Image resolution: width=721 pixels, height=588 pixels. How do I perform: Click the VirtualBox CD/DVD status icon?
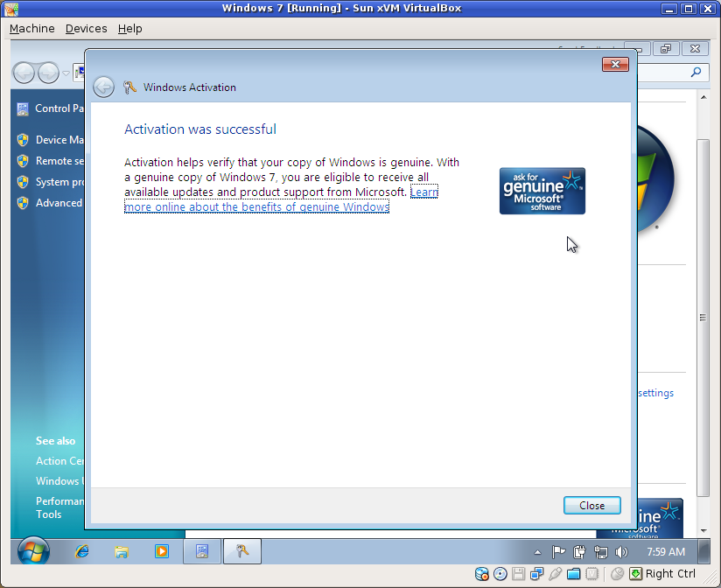[x=500, y=573]
